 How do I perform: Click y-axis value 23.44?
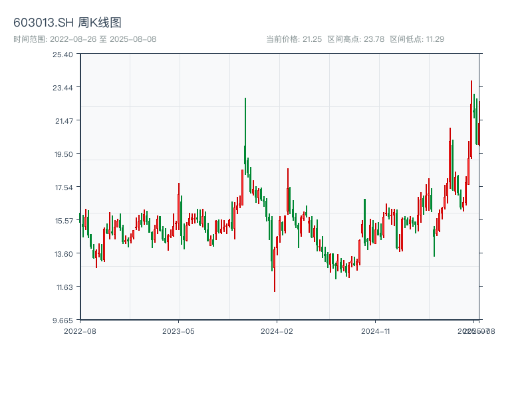[x=63, y=88]
